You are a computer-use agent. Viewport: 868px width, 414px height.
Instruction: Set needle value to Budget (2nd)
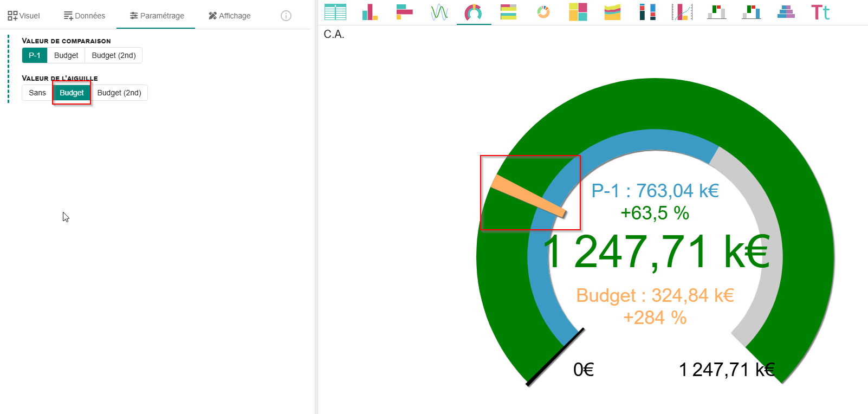coord(119,93)
